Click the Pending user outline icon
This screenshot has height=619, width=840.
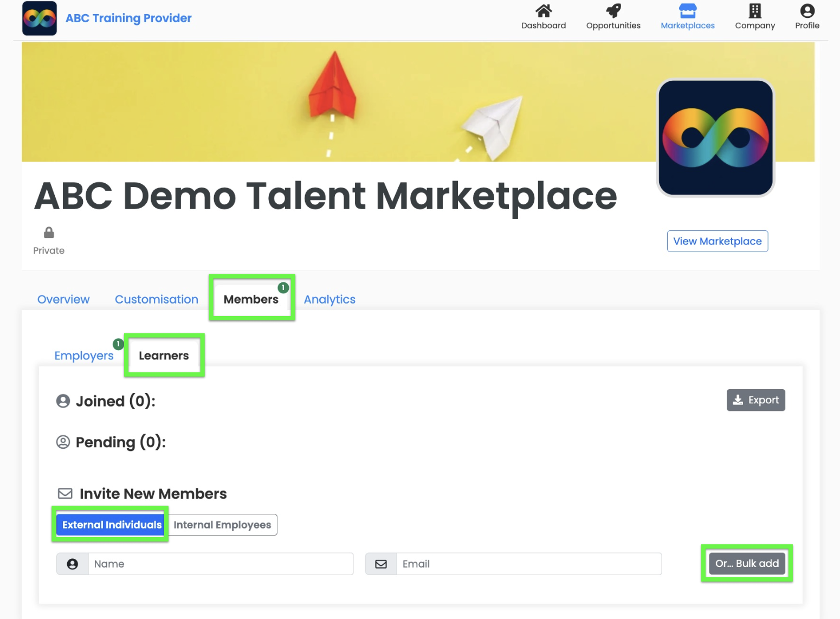coord(63,442)
